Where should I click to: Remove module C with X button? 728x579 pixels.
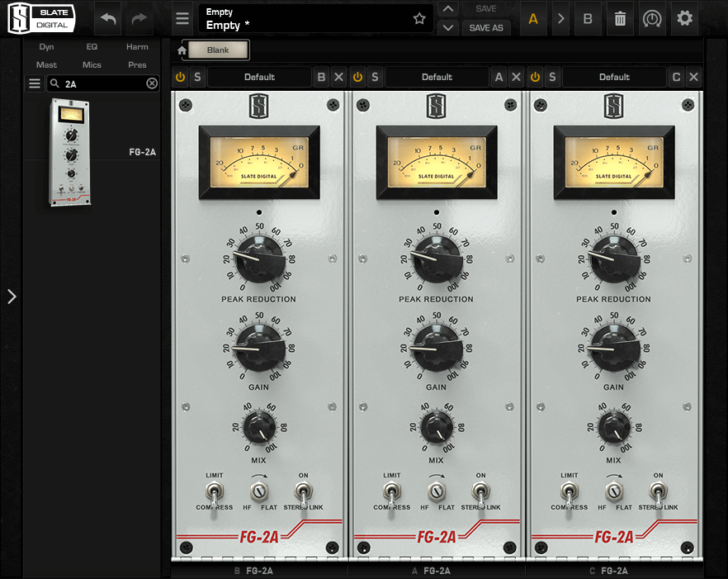pos(693,77)
